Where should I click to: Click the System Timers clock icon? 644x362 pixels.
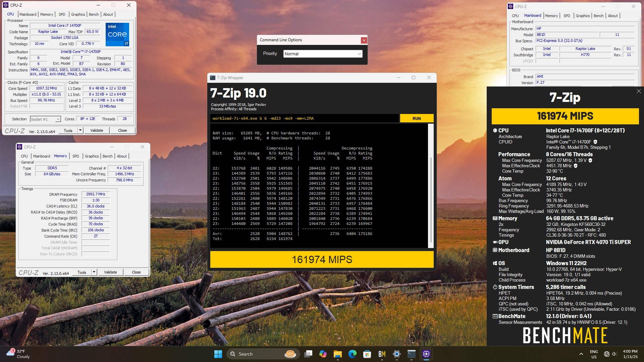tap(495, 287)
